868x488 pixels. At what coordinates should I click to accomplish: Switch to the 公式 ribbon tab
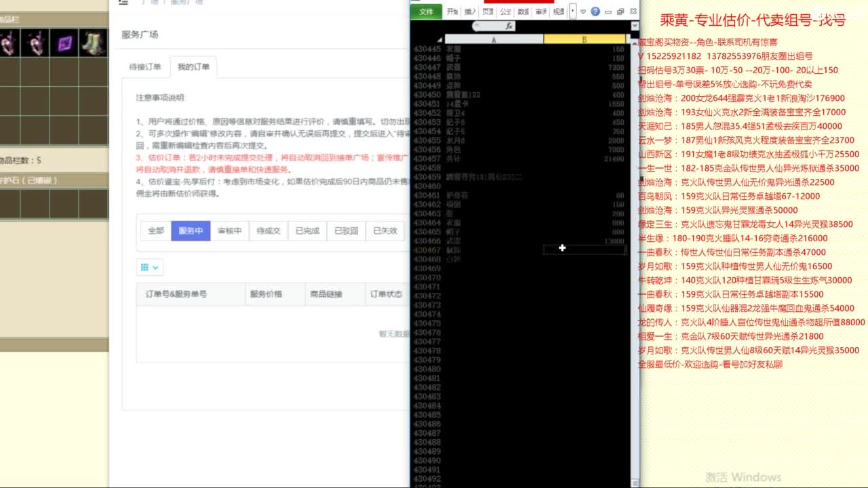[506, 12]
